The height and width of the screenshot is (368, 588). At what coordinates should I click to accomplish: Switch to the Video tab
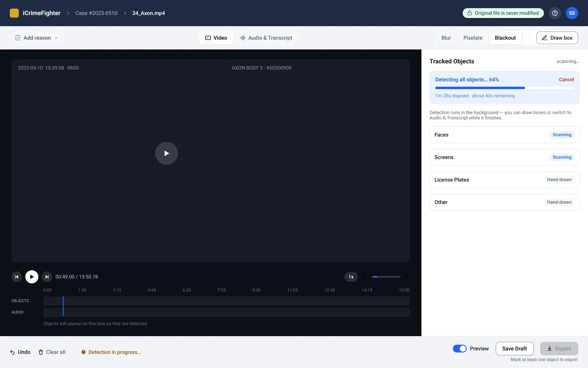216,38
